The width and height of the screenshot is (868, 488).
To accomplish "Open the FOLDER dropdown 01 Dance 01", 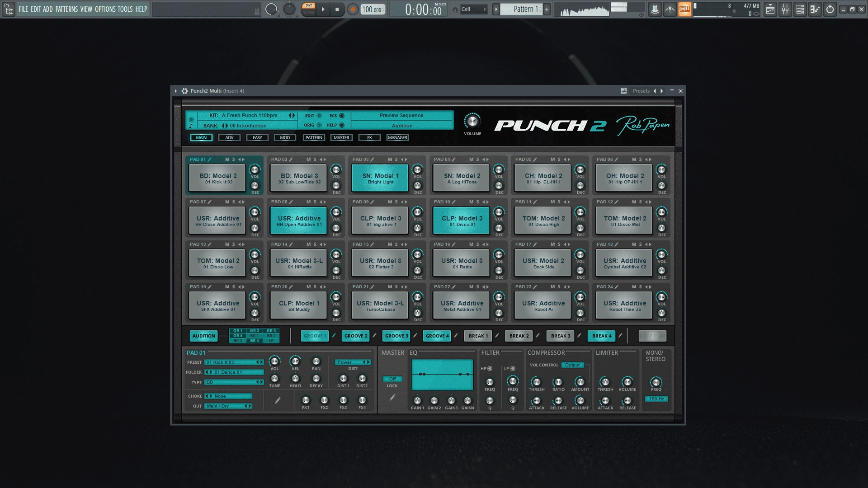I will pos(234,372).
